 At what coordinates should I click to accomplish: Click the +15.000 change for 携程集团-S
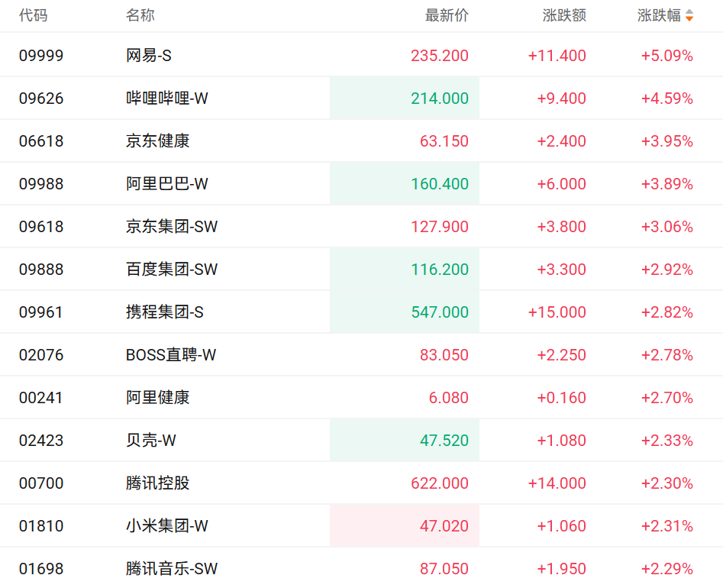[557, 312]
